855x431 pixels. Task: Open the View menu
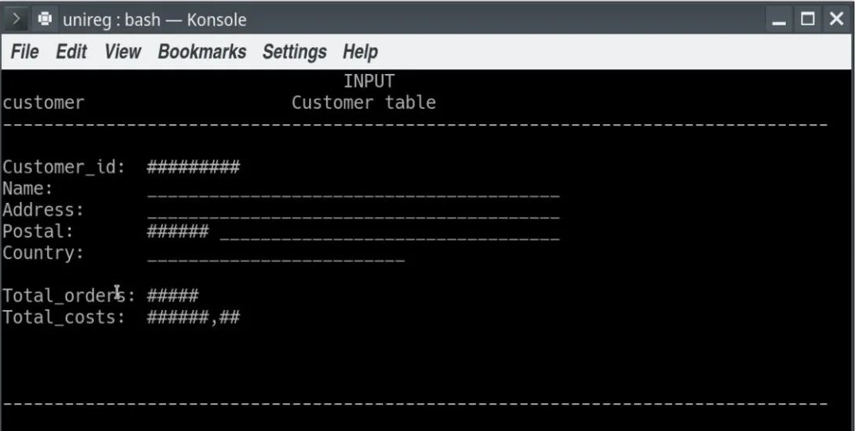click(123, 52)
